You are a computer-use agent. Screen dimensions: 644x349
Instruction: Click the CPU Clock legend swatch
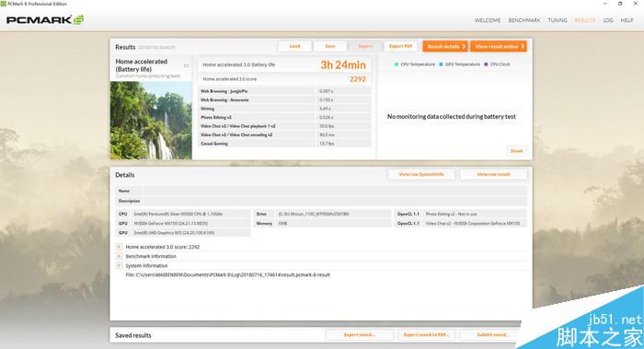(x=487, y=64)
